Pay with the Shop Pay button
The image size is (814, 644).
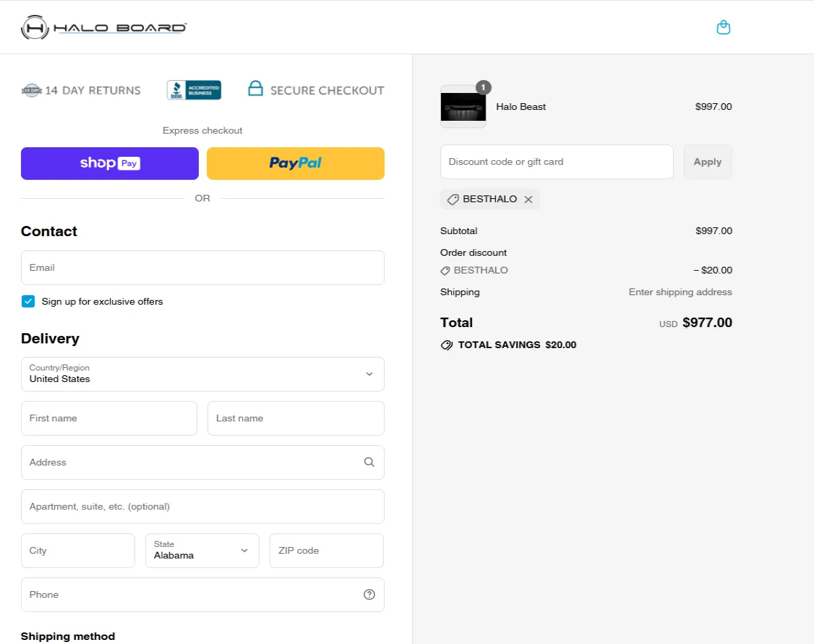[x=110, y=164]
